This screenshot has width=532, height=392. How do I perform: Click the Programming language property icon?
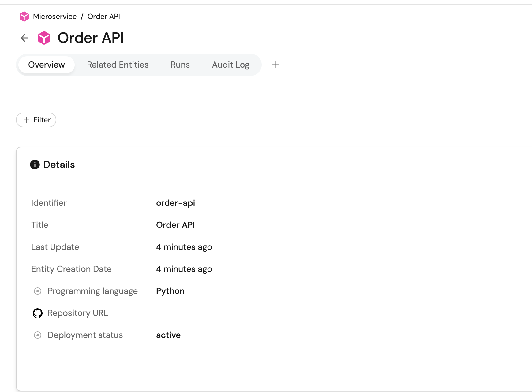click(38, 291)
